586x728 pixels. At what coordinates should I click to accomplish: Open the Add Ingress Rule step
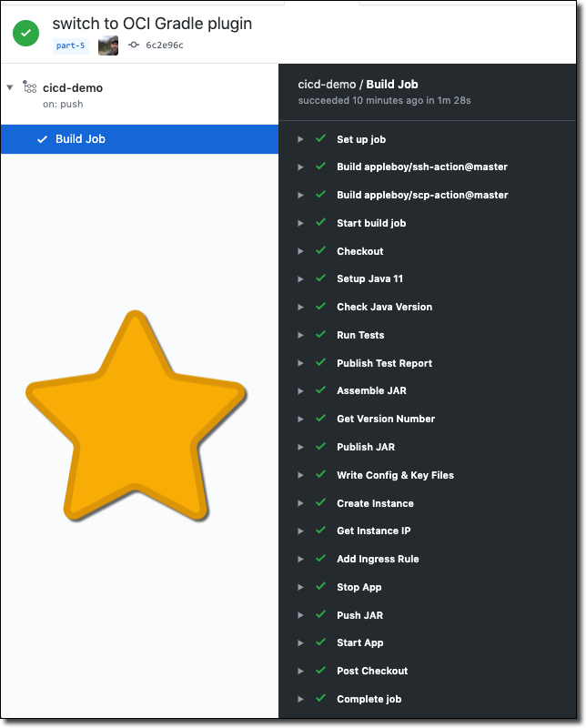(x=378, y=559)
